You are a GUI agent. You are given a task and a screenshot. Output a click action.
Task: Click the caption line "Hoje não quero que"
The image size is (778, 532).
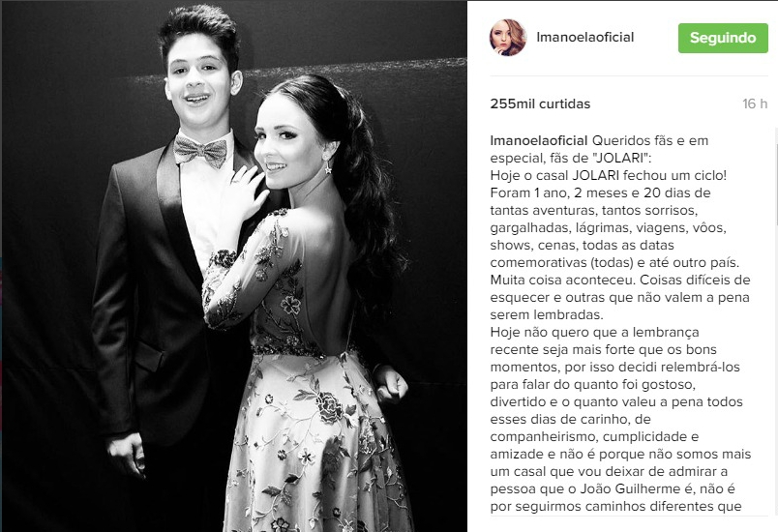click(594, 332)
